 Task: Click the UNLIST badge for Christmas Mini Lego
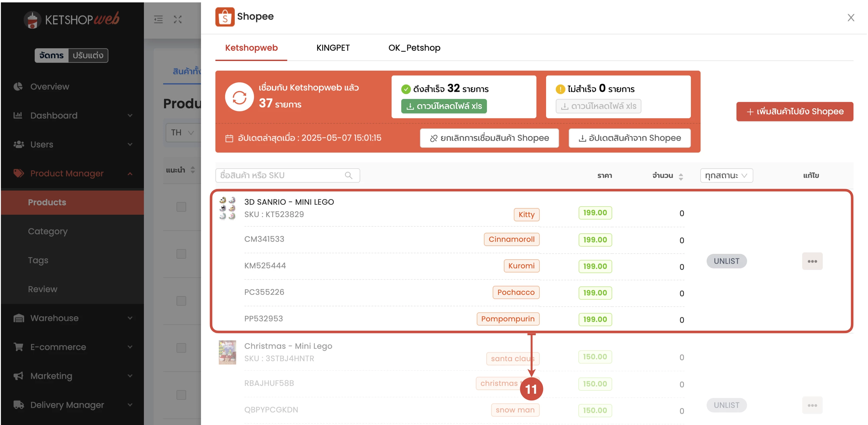coord(726,405)
